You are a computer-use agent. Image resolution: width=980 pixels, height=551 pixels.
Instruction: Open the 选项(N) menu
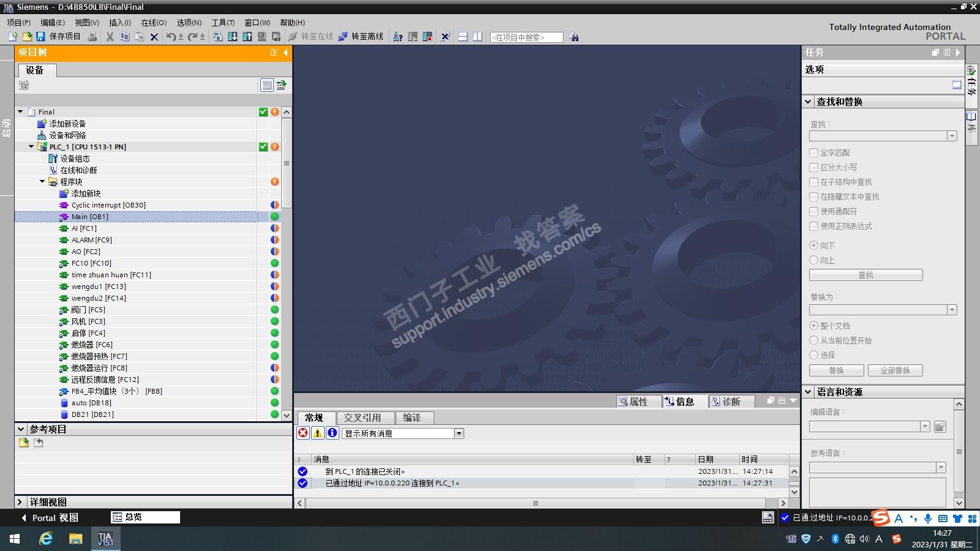pos(189,23)
